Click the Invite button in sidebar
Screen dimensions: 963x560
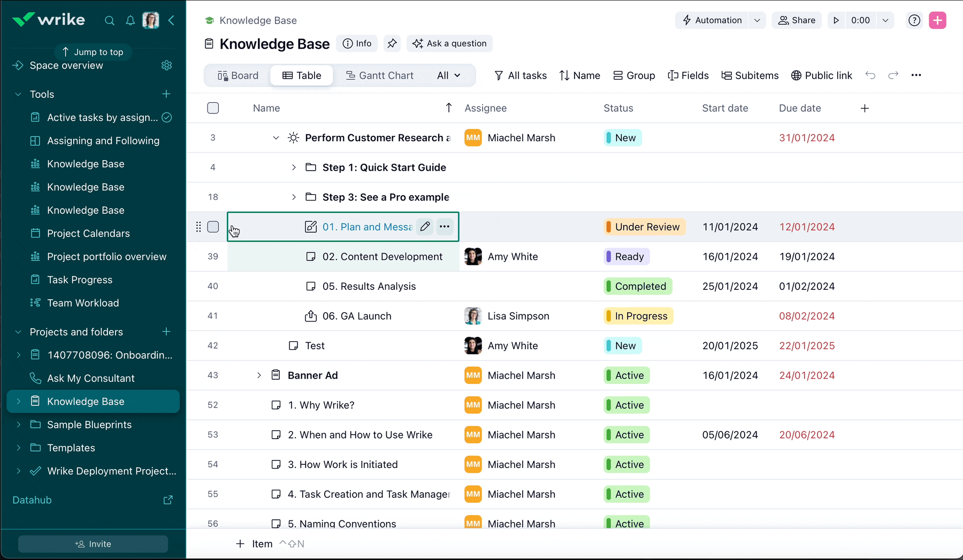pos(93,544)
